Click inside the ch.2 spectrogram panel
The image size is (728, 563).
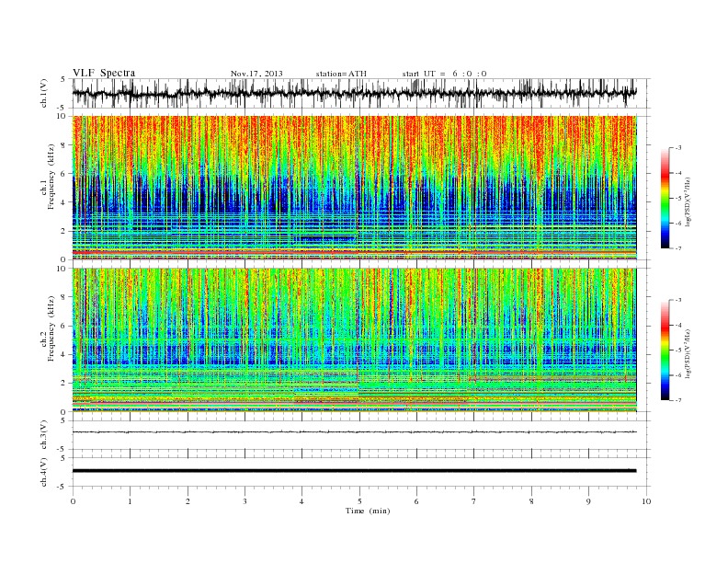point(355,339)
